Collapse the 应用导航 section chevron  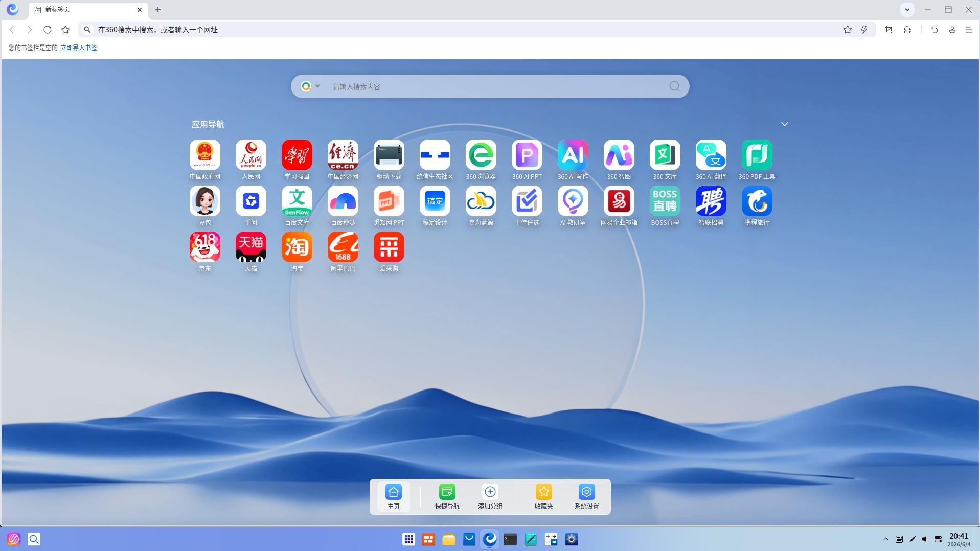pyautogui.click(x=785, y=124)
